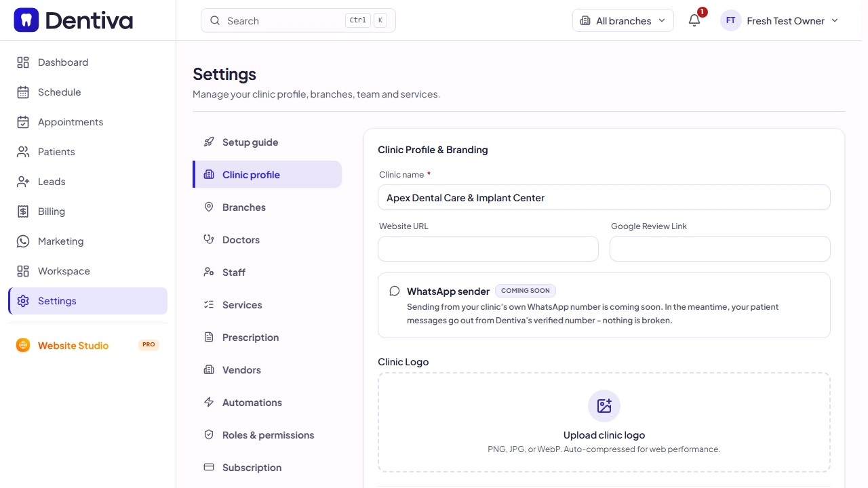Click the Google Review Link field
868x488 pixels.
point(720,249)
